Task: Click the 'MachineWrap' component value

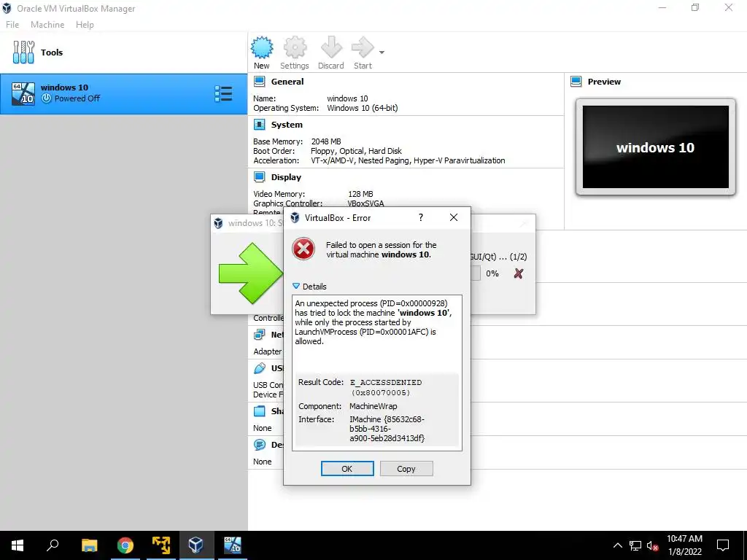Action: coord(373,406)
